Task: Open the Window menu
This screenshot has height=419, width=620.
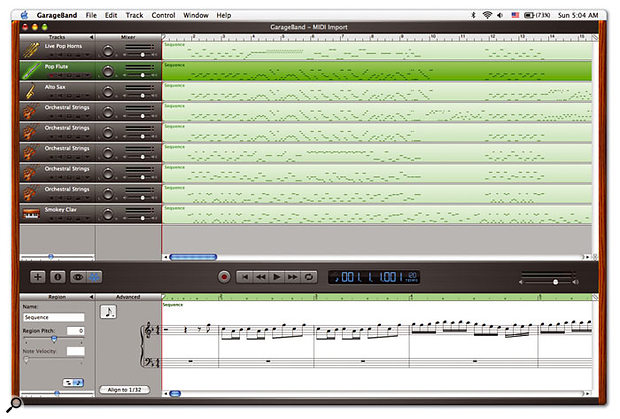Action: click(196, 15)
